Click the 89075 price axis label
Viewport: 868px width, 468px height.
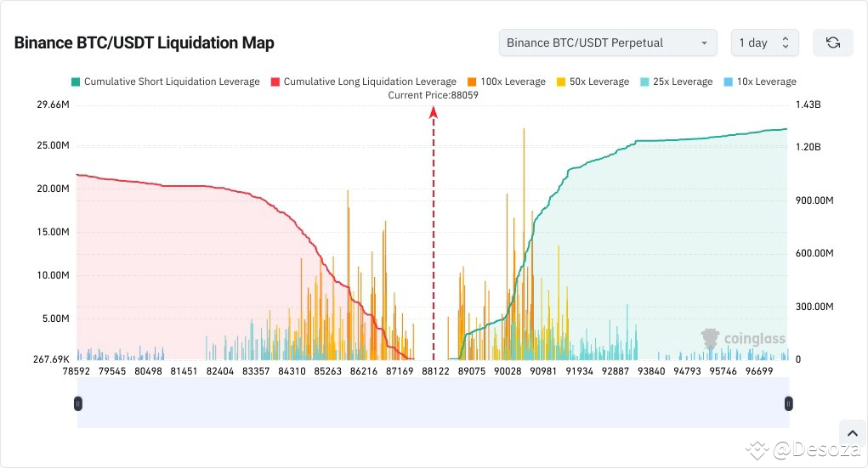472,371
